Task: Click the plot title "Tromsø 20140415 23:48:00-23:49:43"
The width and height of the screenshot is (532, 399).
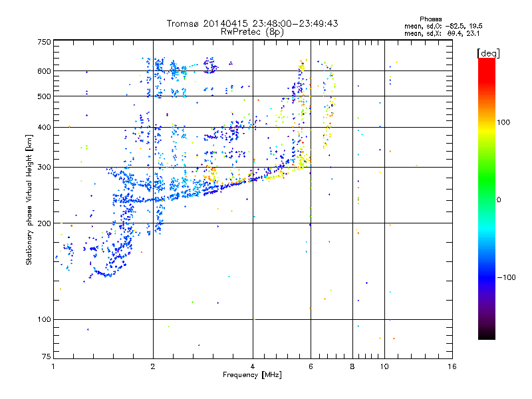Action: coord(252,23)
